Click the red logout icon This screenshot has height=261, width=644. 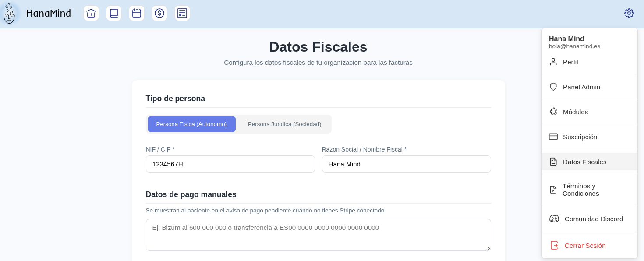click(554, 245)
